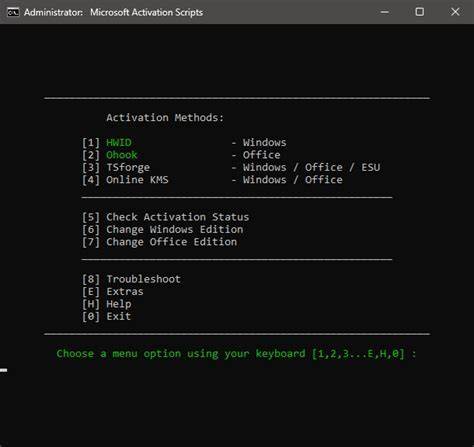
Task: Click the console icon in the title bar
Action: pos(13,12)
